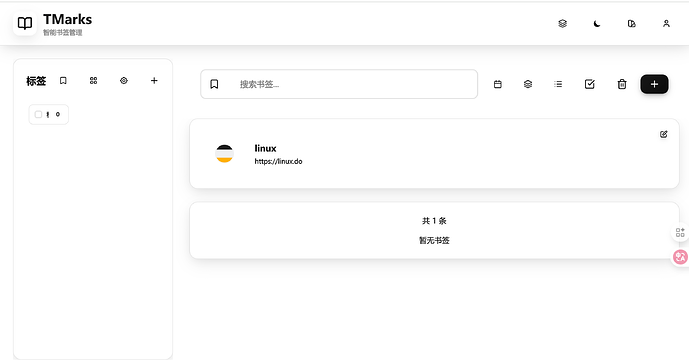Open the stacked layers icon in header
Viewport: 689px width, 360px height.
coord(562,24)
